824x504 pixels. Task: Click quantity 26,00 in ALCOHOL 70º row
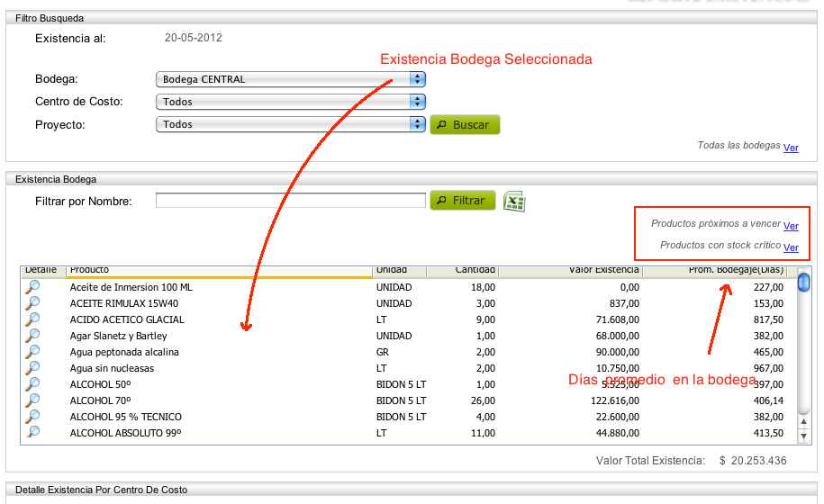(483, 401)
